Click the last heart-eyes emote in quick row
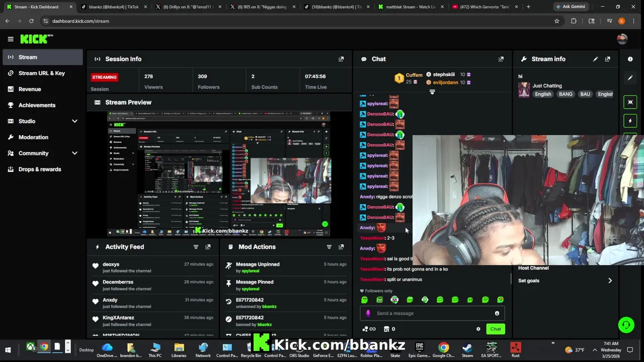644x362 pixels. (x=501, y=300)
